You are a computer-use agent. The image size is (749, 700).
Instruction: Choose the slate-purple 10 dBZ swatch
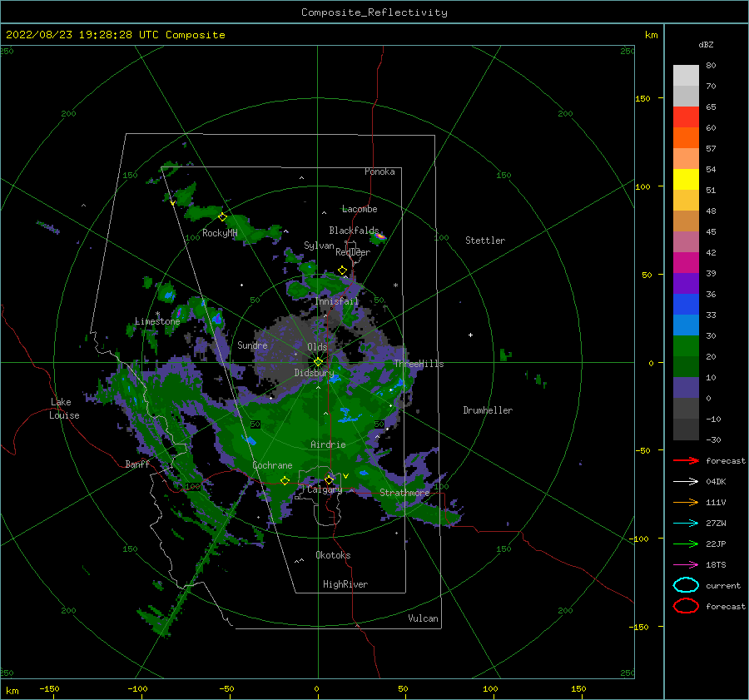click(x=686, y=387)
